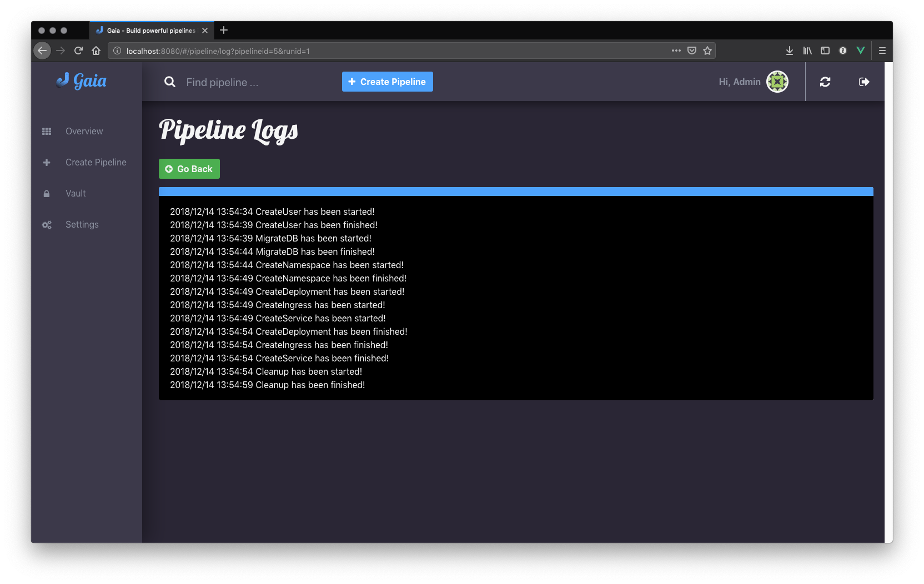Open Settings in the sidebar
Image resolution: width=924 pixels, height=584 pixels.
point(82,224)
